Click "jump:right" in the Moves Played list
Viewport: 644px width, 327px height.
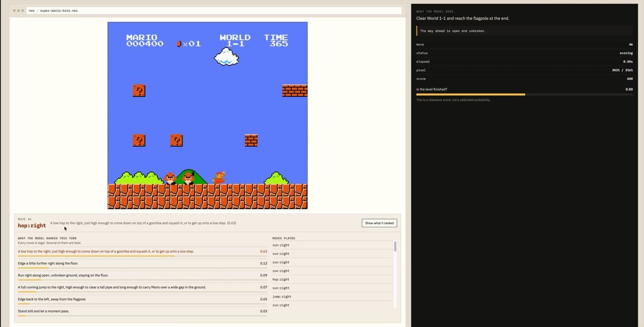click(x=281, y=296)
